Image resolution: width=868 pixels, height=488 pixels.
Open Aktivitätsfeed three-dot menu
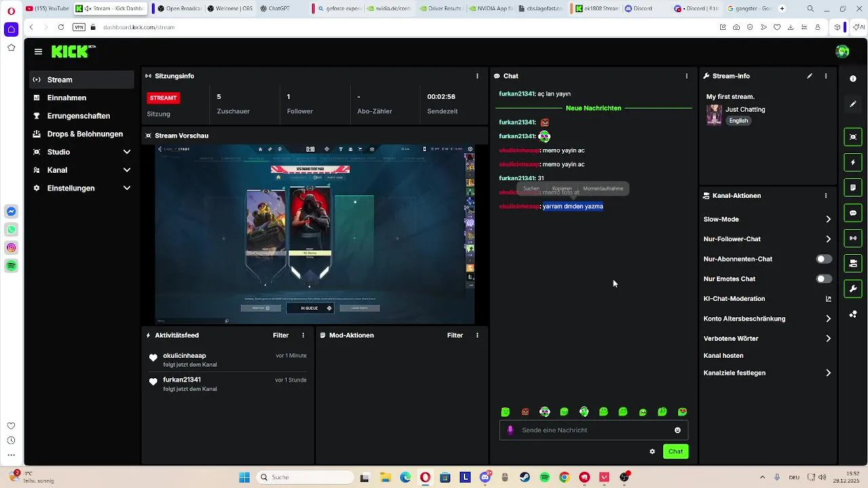[303, 335]
